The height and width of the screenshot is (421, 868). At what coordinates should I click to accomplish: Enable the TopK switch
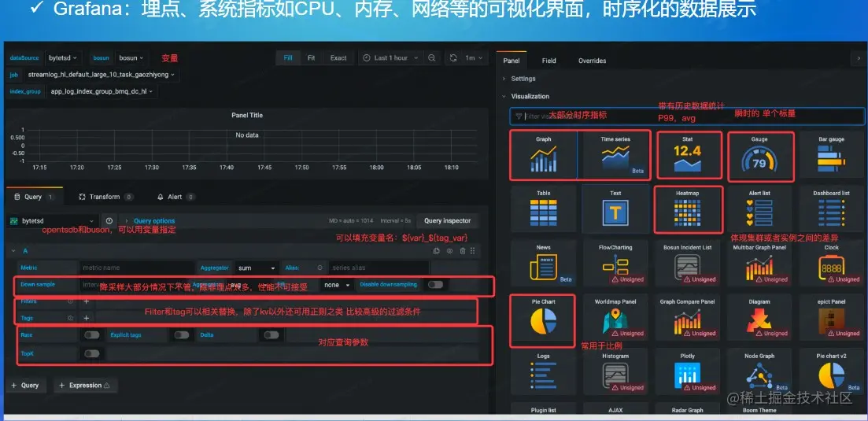92,353
